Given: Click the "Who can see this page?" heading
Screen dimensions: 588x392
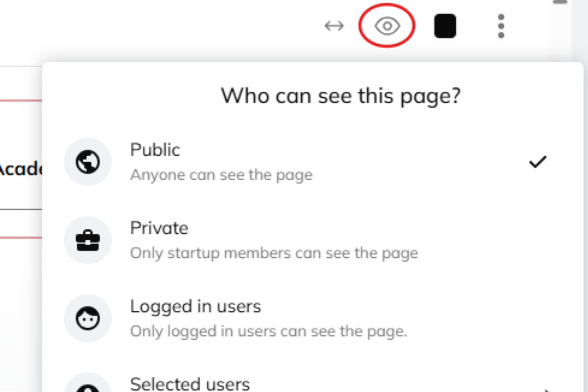Looking at the screenshot, I should click(341, 96).
